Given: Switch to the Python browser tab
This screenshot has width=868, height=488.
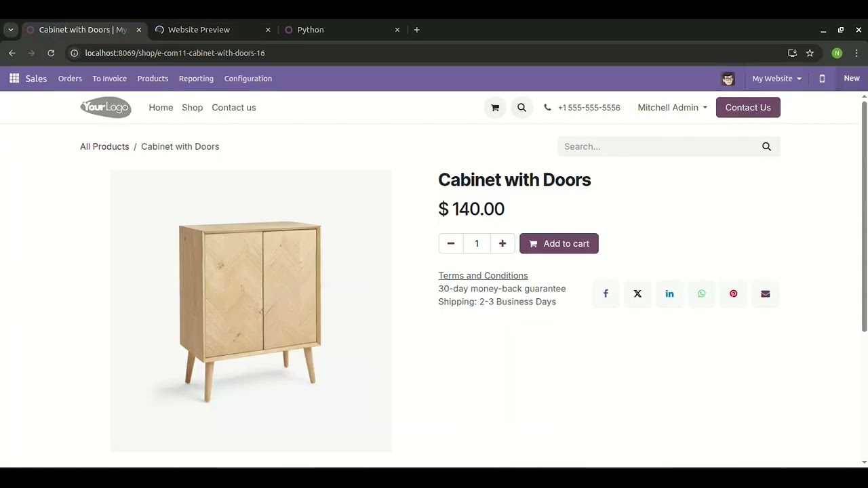Looking at the screenshot, I should (342, 30).
